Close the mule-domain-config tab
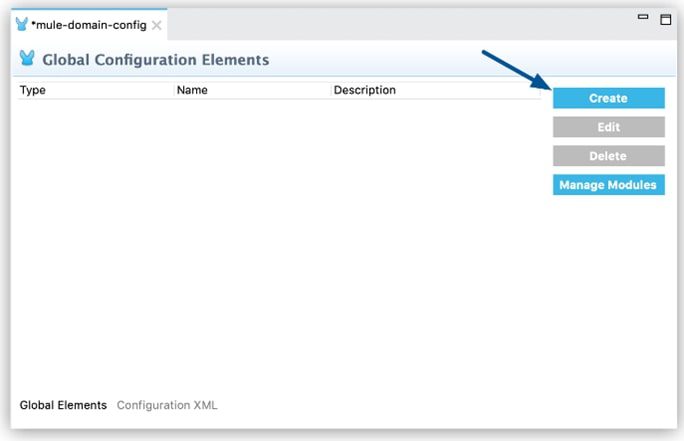 click(x=157, y=25)
